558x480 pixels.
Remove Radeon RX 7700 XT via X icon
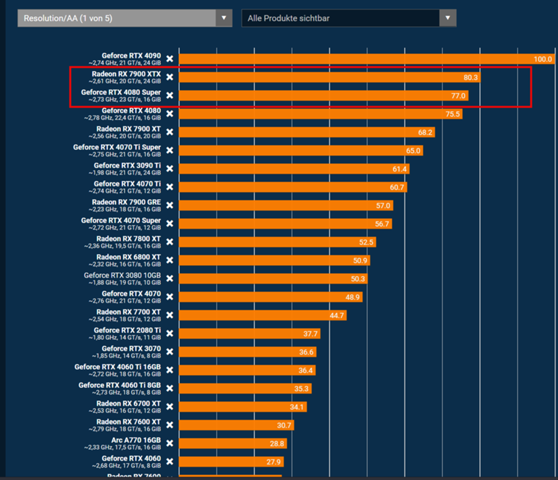[x=170, y=315]
